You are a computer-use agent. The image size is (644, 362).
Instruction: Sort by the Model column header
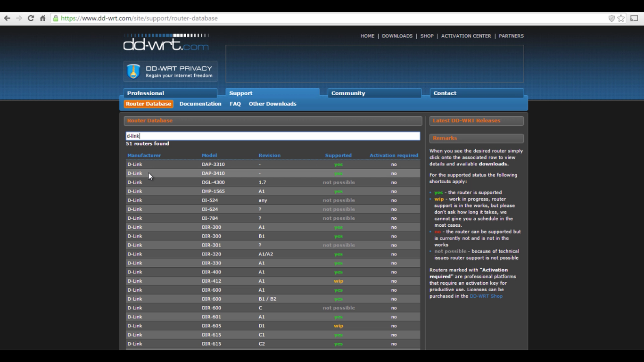209,155
